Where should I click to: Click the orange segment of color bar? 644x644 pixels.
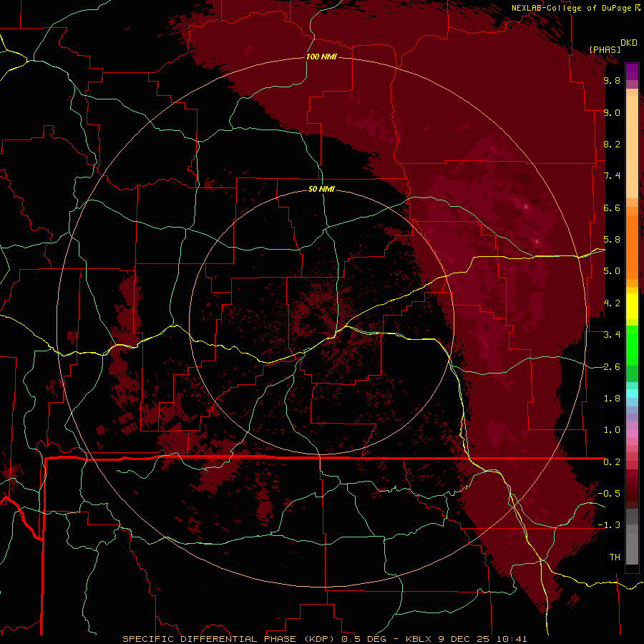click(x=632, y=243)
